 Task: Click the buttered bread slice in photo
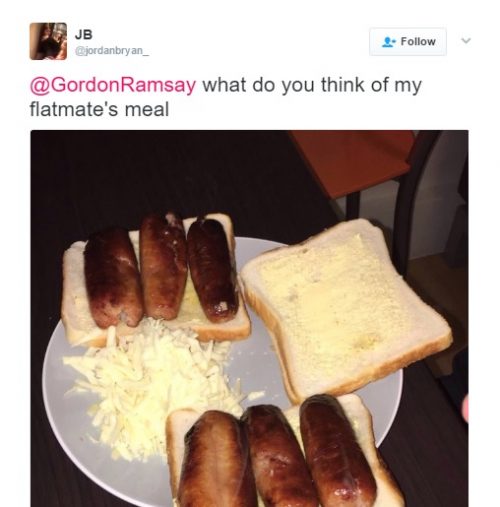(x=347, y=308)
